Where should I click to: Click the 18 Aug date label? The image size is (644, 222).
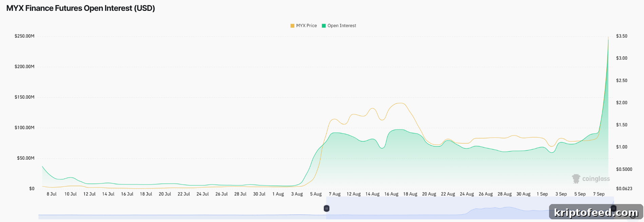(x=410, y=194)
